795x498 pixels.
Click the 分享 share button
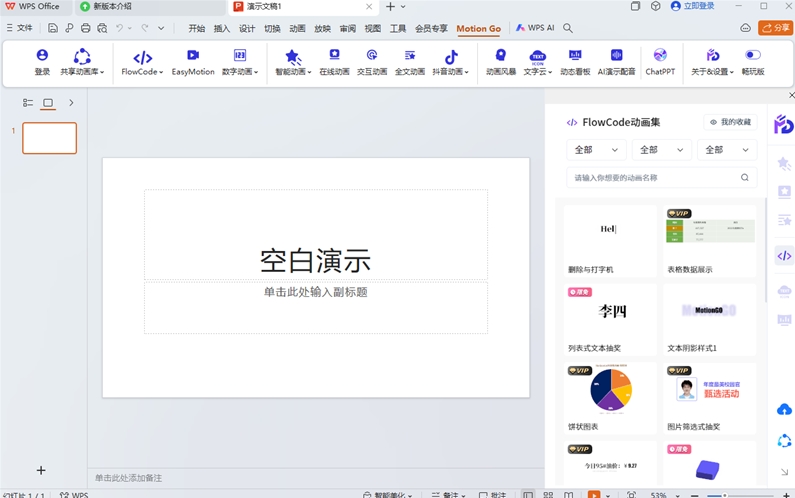pos(776,28)
